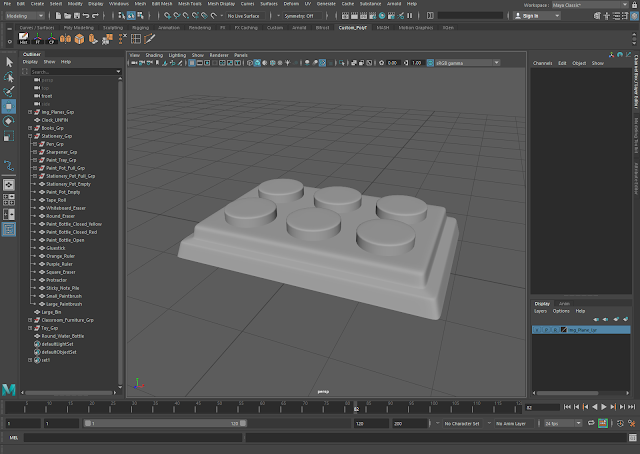This screenshot has width=640, height=454.
Task: Click the play forwards button
Action: pos(604,407)
